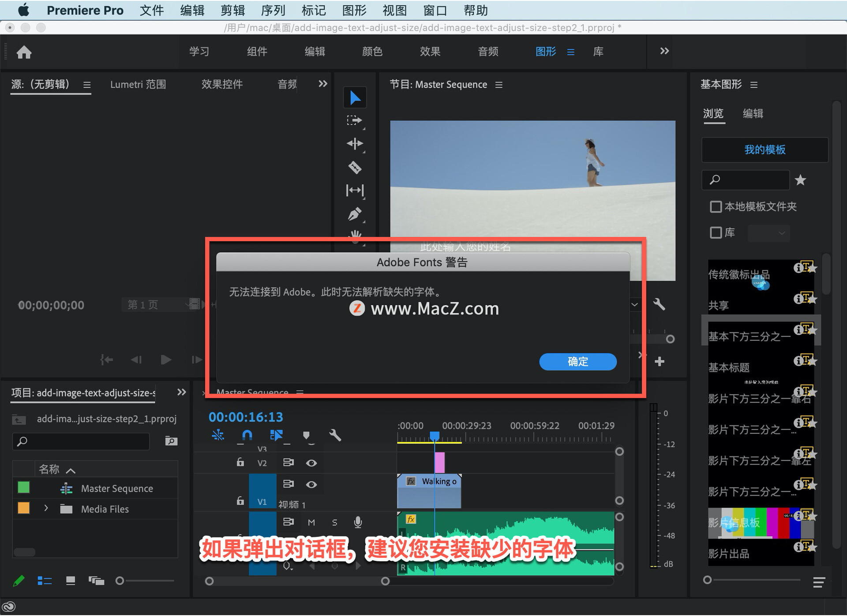Viewport: 847px width, 616px height.
Task: Toggle sync lock for track V2
Action: coord(288,463)
